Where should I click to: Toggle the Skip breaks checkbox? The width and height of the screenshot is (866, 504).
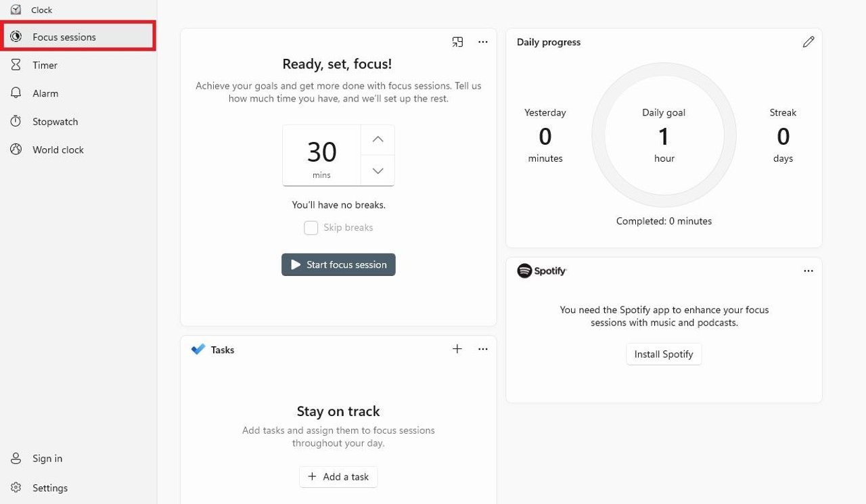pos(311,228)
